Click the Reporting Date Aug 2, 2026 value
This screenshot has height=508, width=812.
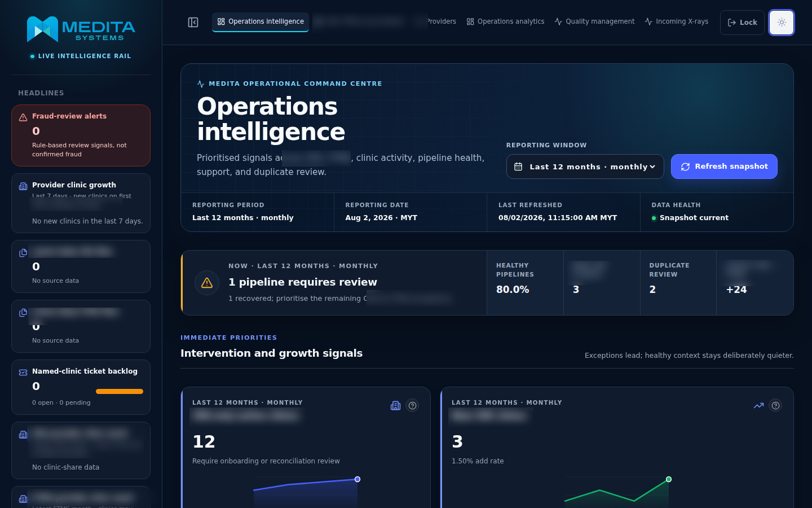(x=381, y=218)
